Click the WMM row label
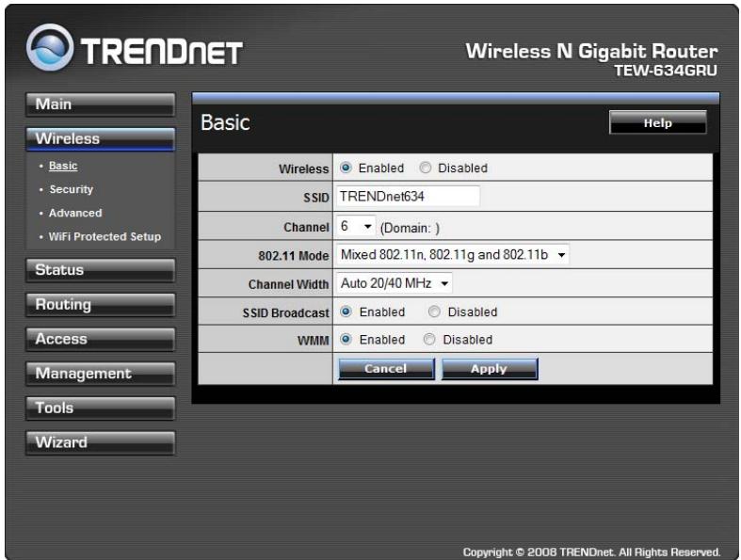This screenshot has width=741, height=560. pos(313,341)
